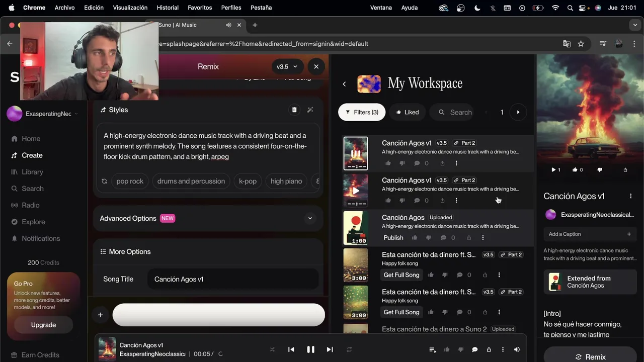Adjust volume using the player speaker icon
Screen dimensions: 644x362
coord(517,349)
